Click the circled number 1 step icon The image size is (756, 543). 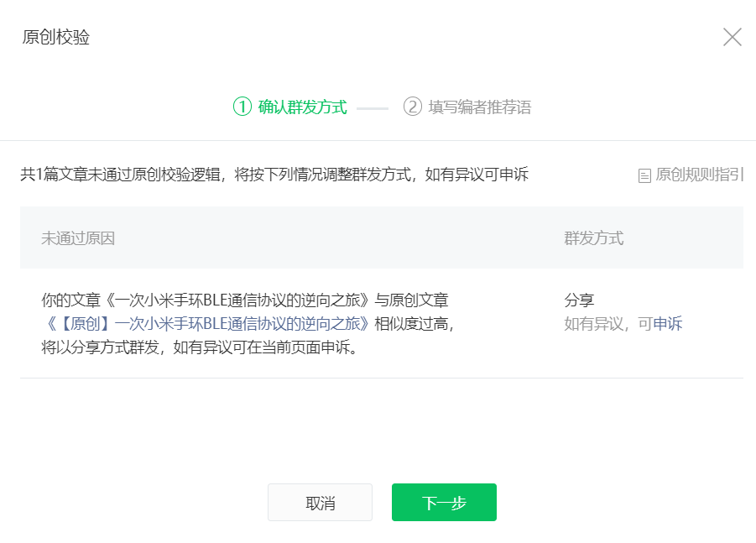(242, 107)
